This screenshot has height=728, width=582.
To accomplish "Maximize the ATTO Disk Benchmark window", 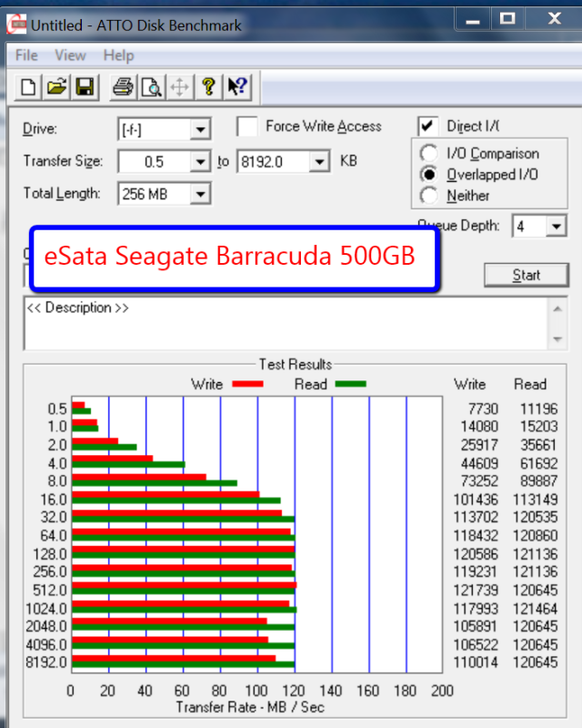I will click(x=507, y=19).
